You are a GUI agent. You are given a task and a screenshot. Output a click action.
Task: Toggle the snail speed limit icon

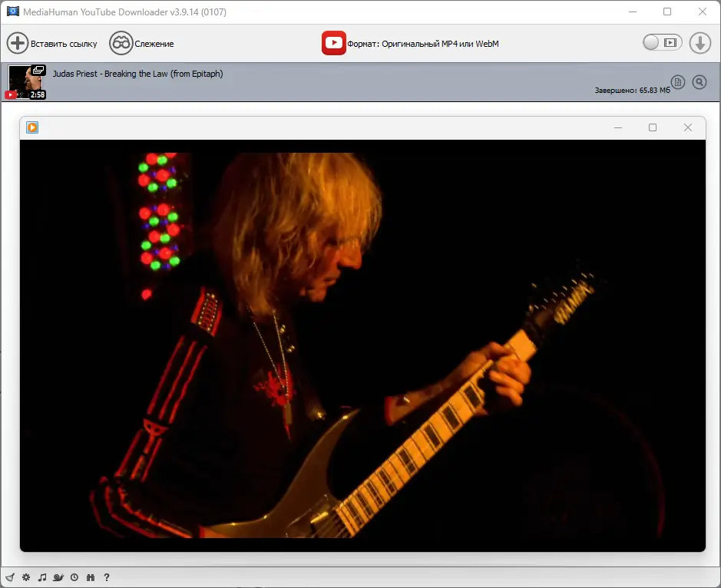click(x=58, y=577)
